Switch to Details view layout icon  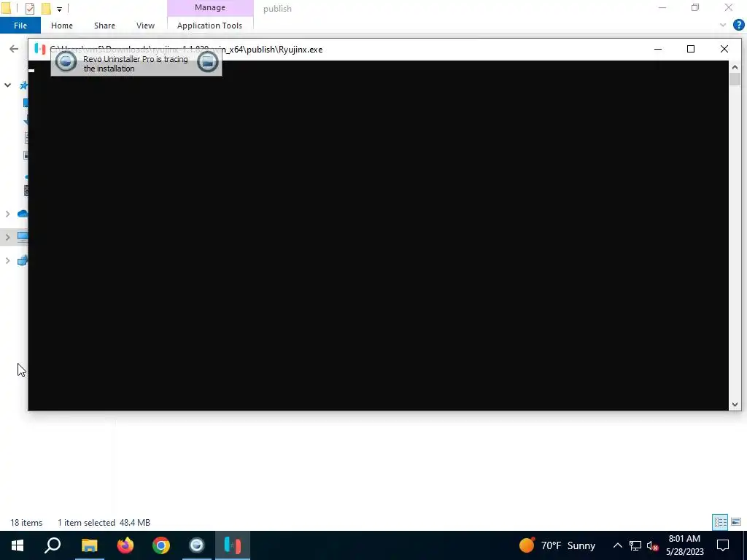(x=720, y=522)
